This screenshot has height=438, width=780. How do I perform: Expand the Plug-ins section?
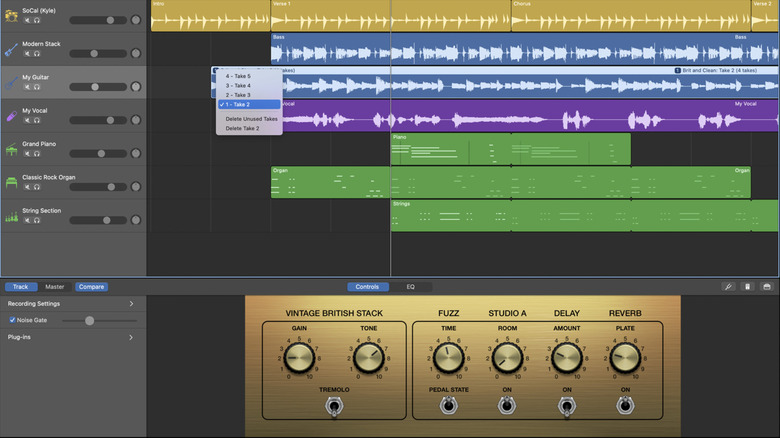[x=131, y=338]
